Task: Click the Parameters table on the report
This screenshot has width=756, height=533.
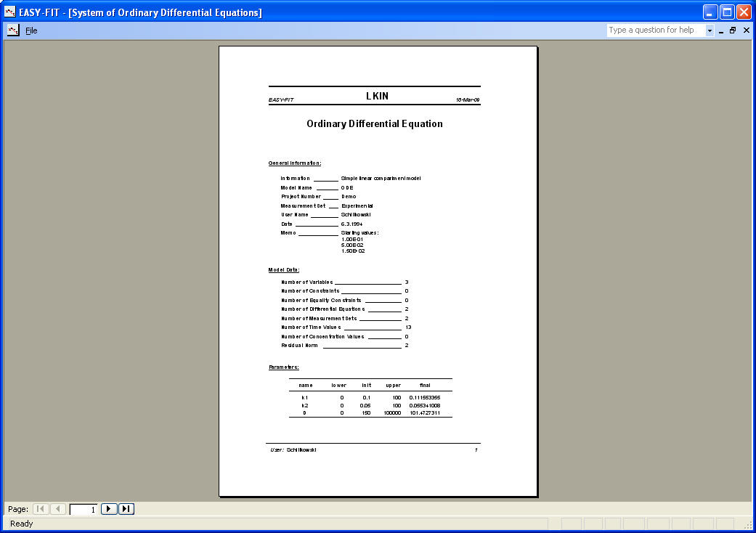Action: (x=370, y=398)
